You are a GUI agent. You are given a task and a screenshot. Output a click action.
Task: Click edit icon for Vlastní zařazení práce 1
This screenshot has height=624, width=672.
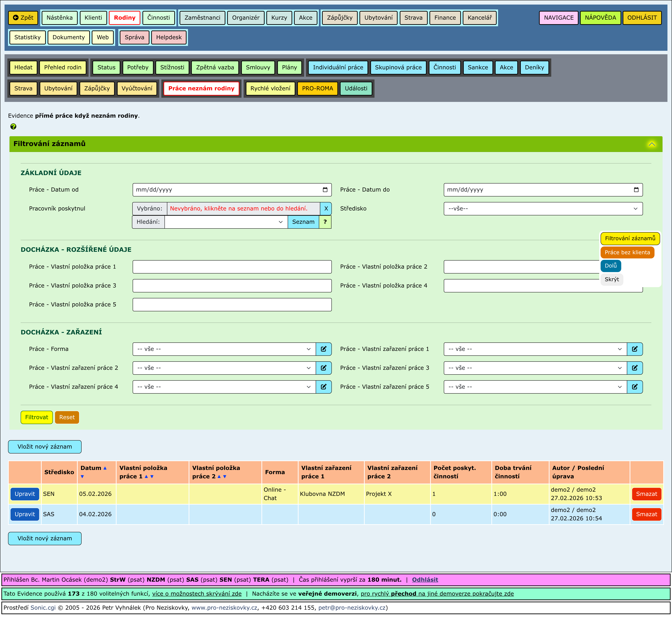(635, 349)
